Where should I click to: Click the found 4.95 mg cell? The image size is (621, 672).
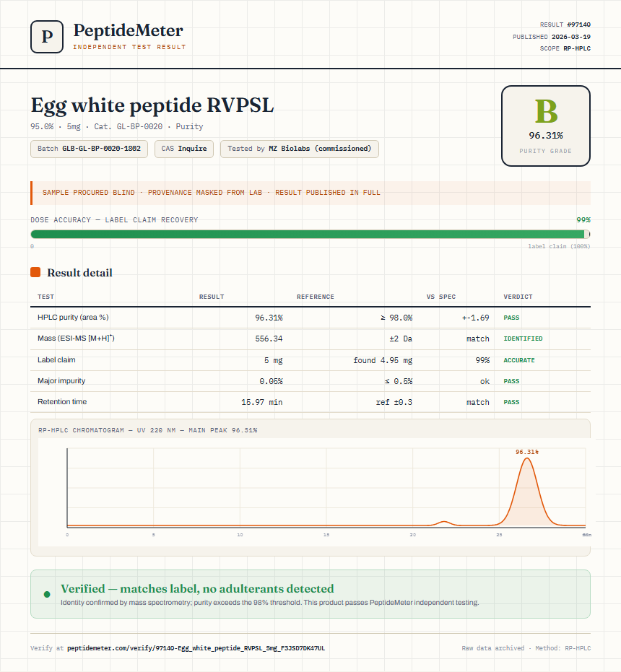383,360
